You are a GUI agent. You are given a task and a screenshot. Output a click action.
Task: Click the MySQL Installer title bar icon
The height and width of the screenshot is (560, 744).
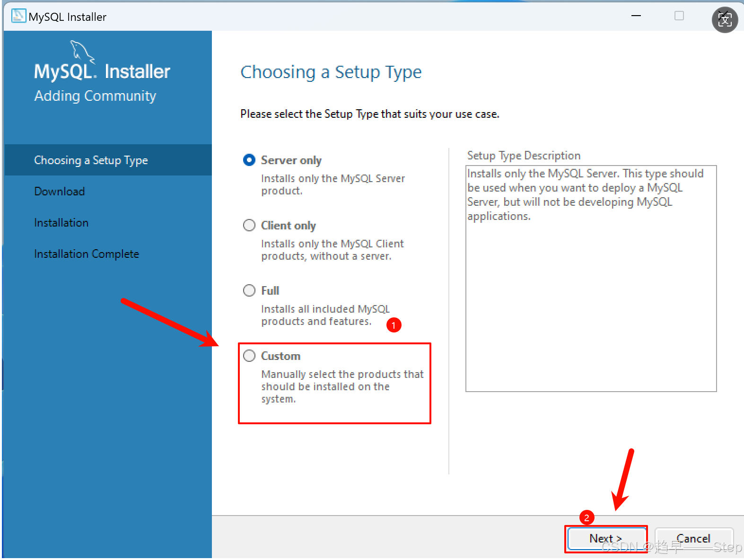pyautogui.click(x=18, y=16)
